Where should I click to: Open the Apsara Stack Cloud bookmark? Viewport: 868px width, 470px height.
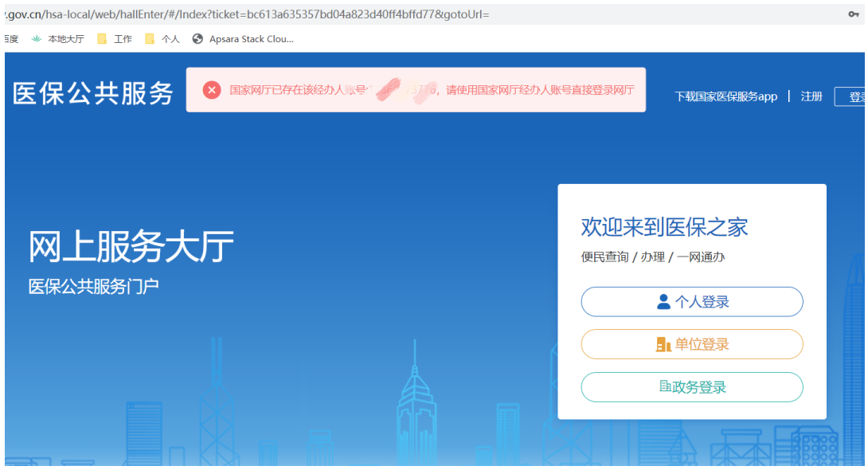coord(243,39)
